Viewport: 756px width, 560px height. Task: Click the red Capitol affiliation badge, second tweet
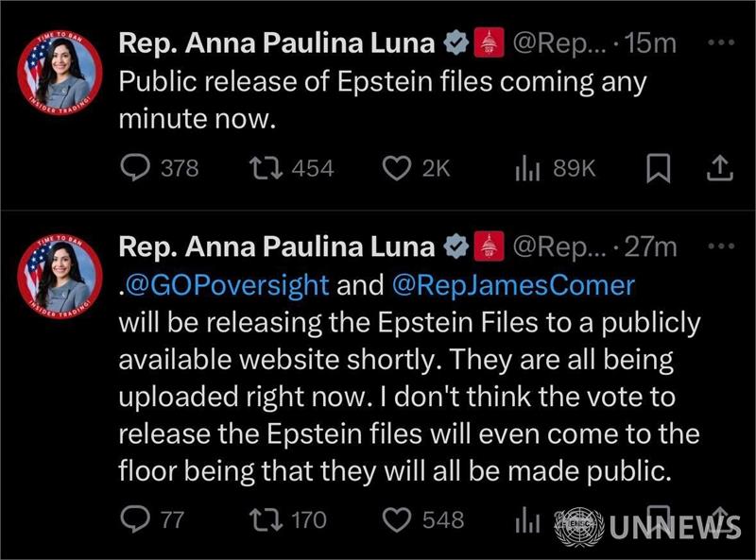click(x=489, y=246)
